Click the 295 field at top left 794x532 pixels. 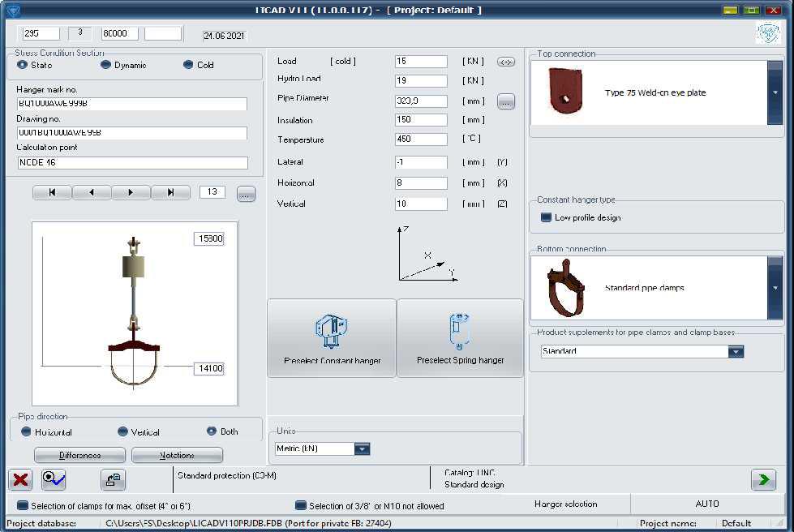pos(41,33)
